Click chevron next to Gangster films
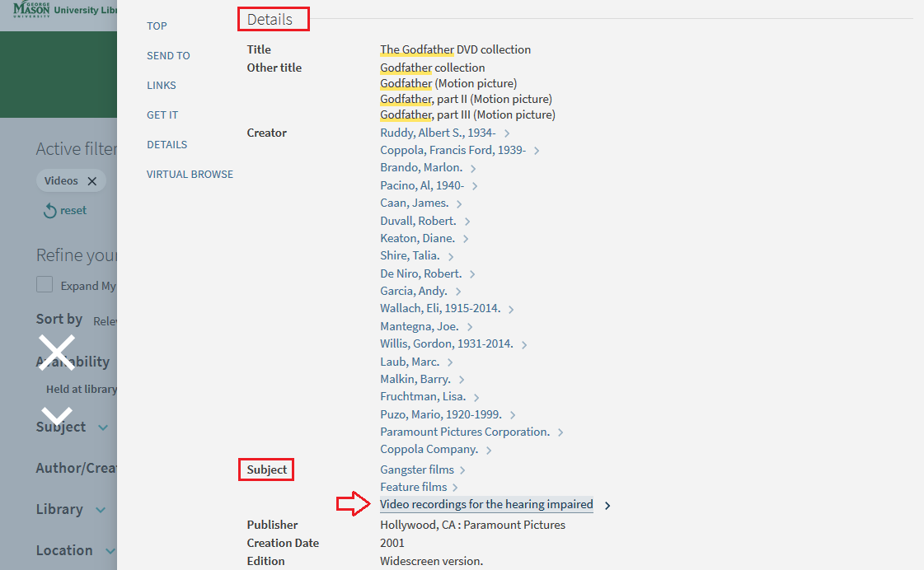The height and width of the screenshot is (570, 924). [x=462, y=470]
